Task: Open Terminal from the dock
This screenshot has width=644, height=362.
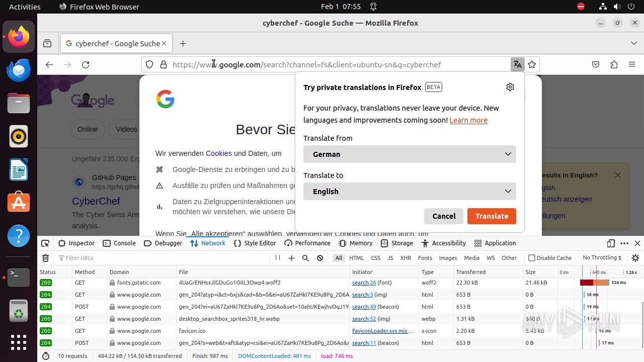Action: 19,278
